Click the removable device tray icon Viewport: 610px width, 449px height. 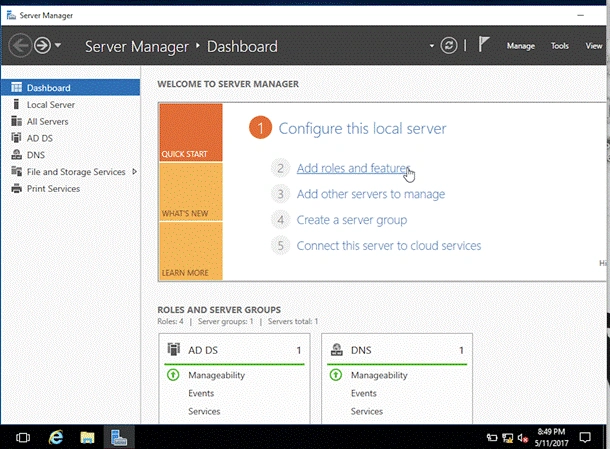(492, 438)
